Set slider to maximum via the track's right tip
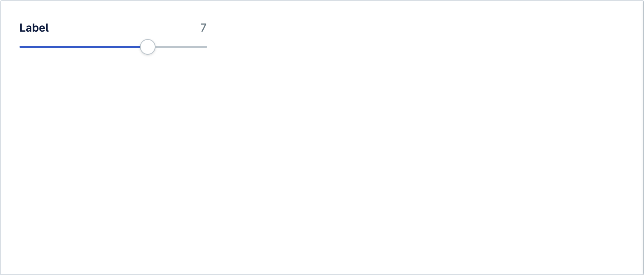Image resolution: width=644 pixels, height=275 pixels. coord(206,47)
